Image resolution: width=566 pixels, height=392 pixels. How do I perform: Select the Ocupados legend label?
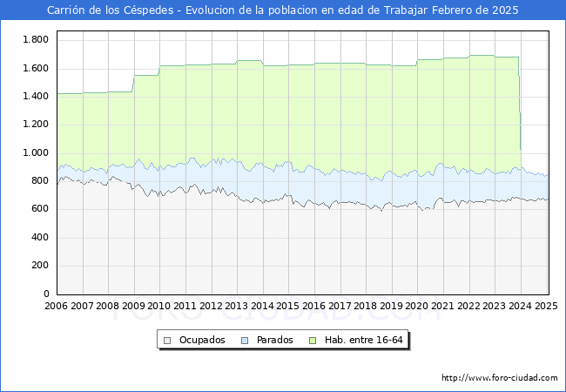click(202, 340)
